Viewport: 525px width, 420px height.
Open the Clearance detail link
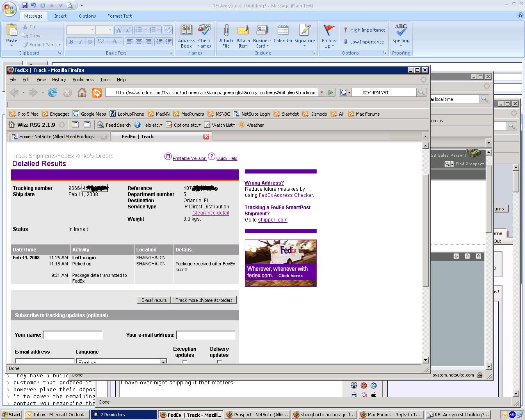211,213
